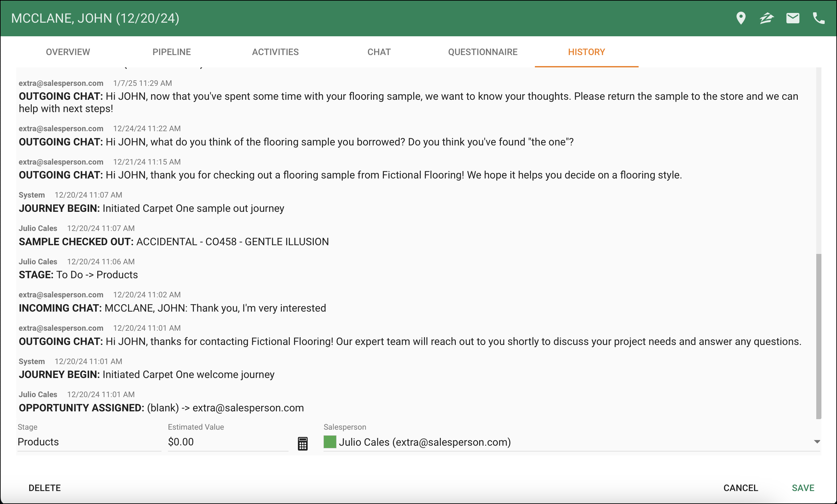
Task: Switch to the Overview tab
Action: pos(68,52)
